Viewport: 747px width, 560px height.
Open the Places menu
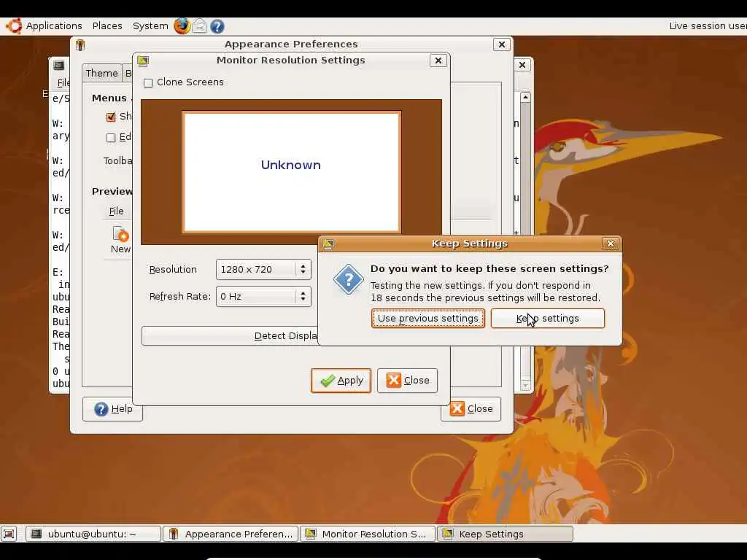107,26
